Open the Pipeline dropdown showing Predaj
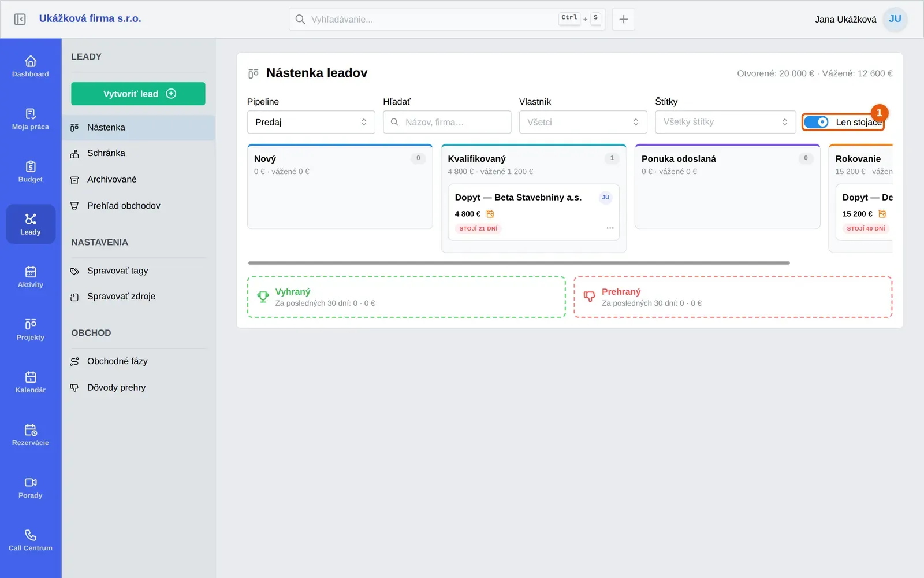Image resolution: width=924 pixels, height=578 pixels. (311, 122)
